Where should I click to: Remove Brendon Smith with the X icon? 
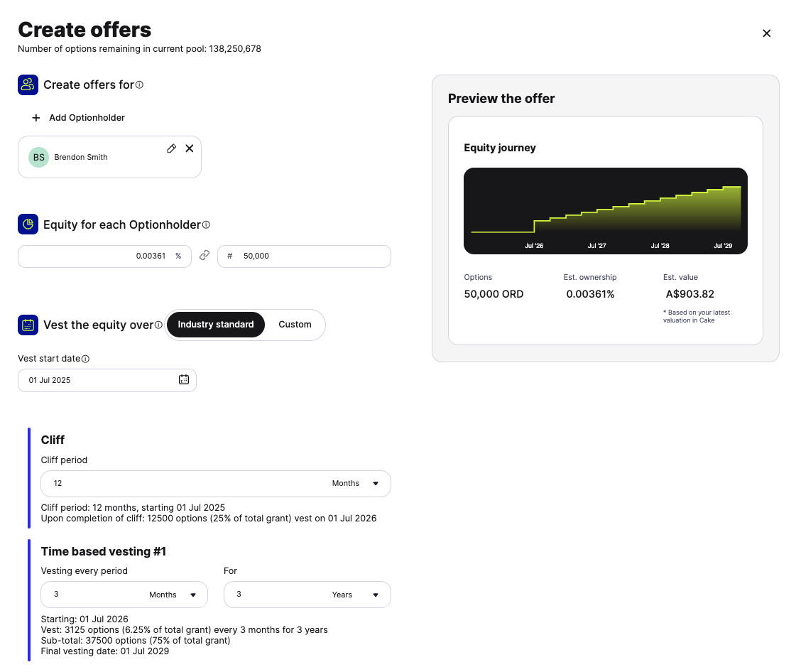tap(190, 148)
